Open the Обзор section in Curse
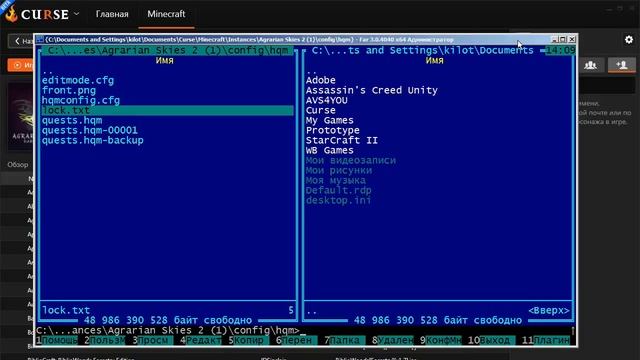This screenshot has height=360, width=640. click(18, 164)
